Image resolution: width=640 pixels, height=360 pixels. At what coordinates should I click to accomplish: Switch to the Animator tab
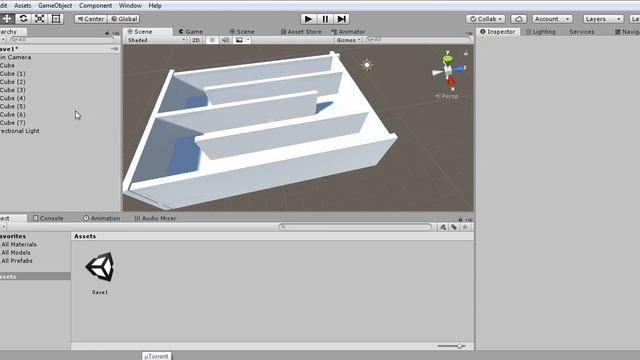point(348,31)
